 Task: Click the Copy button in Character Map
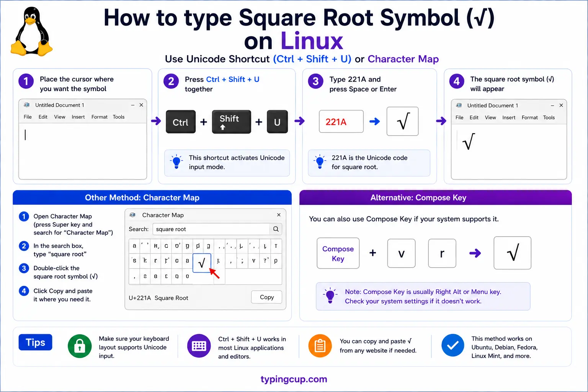(267, 297)
